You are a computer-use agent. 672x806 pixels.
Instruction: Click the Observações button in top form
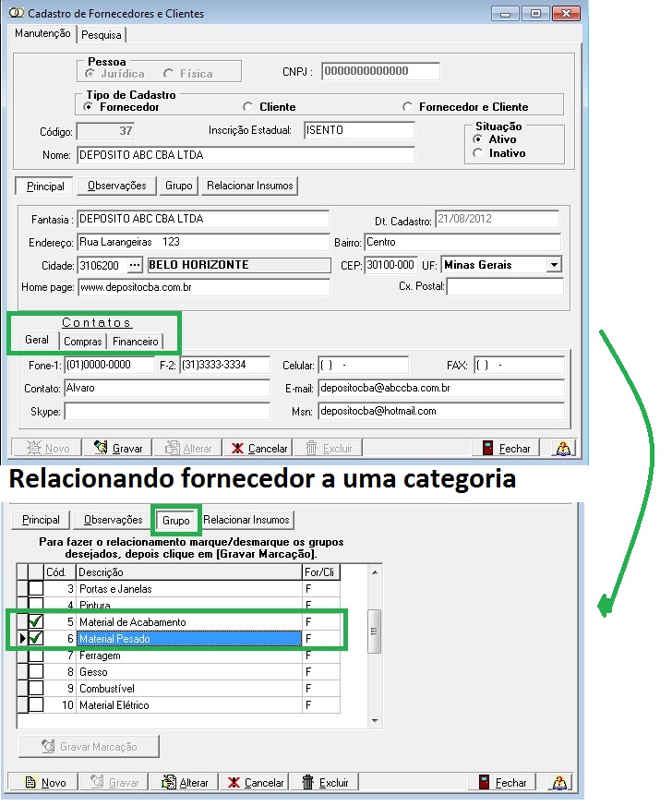click(x=116, y=186)
